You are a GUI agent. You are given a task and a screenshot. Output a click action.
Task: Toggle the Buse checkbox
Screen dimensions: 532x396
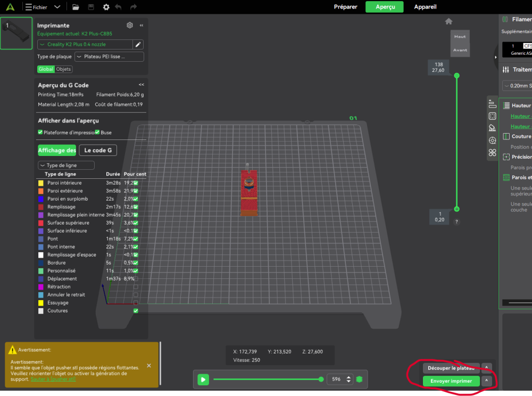click(x=97, y=132)
